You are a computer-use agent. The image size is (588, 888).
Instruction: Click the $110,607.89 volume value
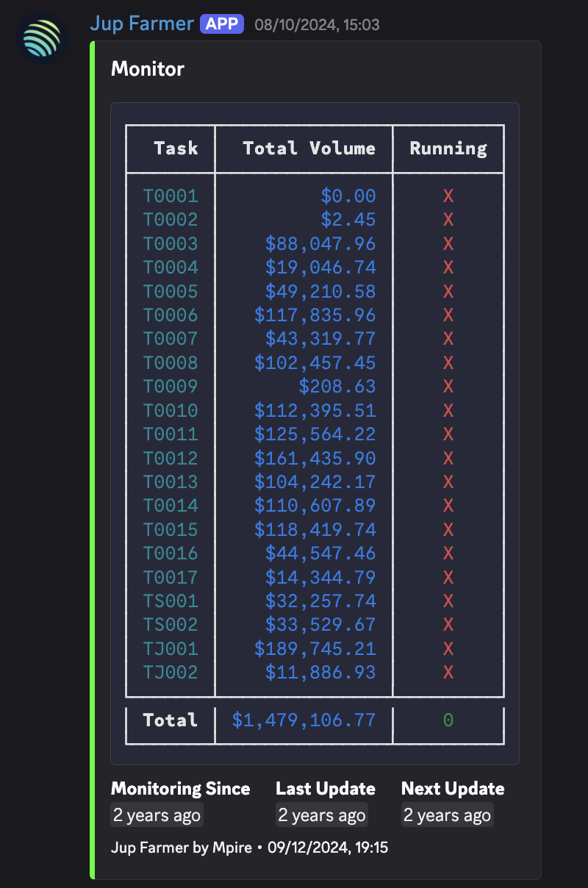click(x=315, y=506)
